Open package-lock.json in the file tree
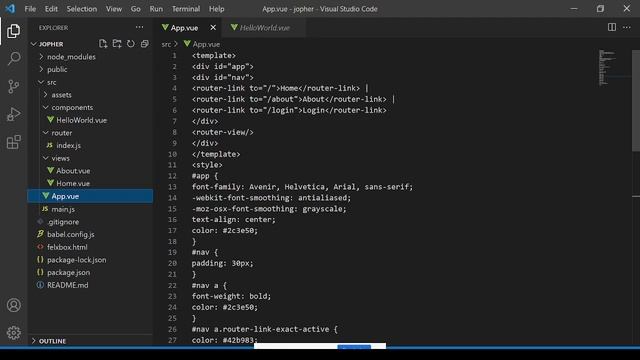The width and height of the screenshot is (640, 360). 90,260
